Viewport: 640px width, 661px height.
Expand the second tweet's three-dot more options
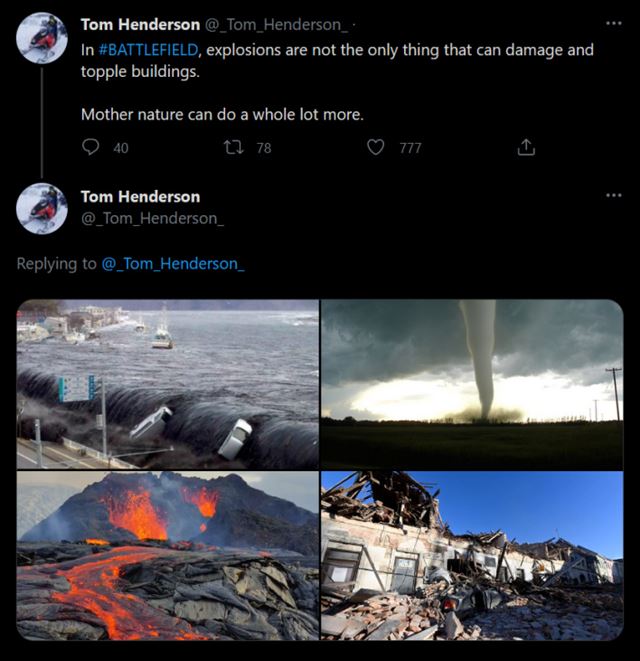(613, 195)
